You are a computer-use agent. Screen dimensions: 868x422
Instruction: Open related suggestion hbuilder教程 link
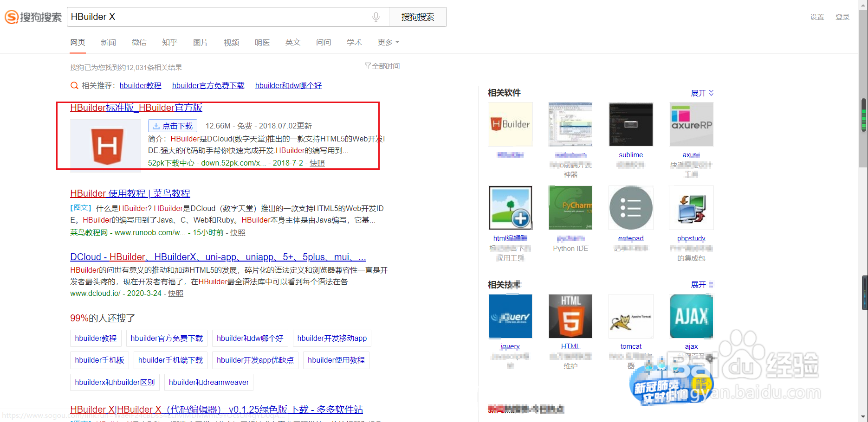pos(141,86)
